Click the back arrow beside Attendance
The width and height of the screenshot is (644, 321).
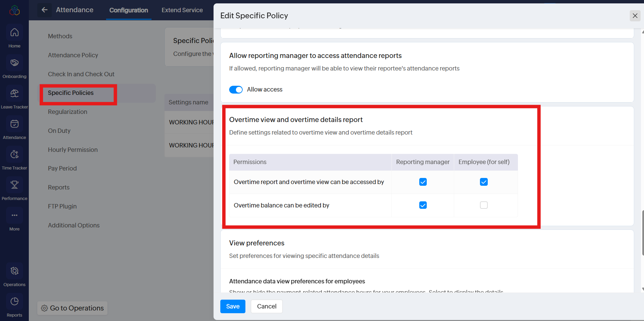pos(44,10)
